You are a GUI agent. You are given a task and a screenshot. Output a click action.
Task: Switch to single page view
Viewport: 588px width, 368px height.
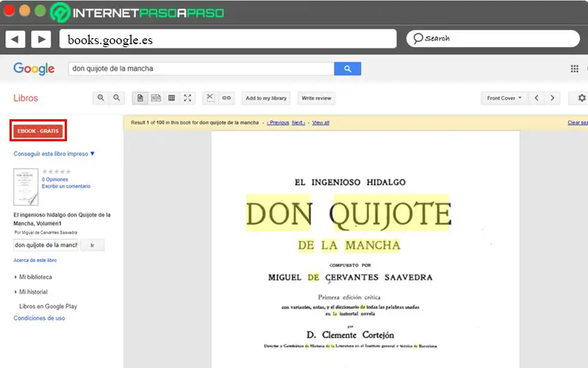tap(140, 98)
